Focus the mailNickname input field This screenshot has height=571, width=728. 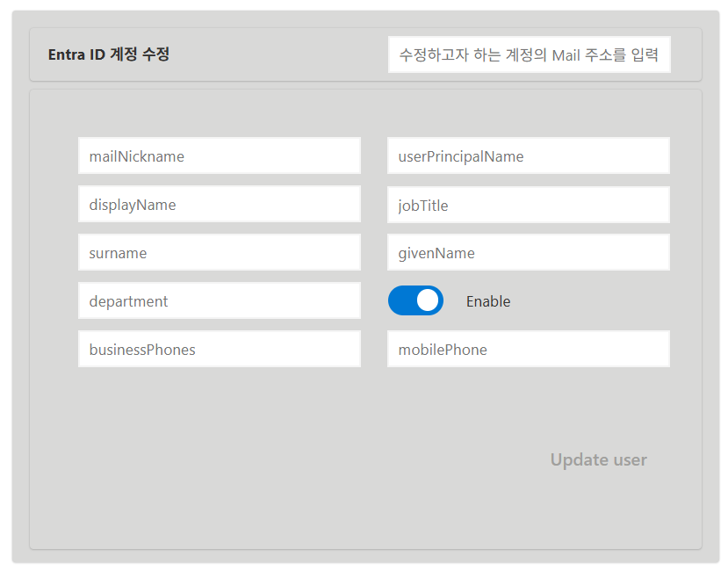[x=220, y=155]
